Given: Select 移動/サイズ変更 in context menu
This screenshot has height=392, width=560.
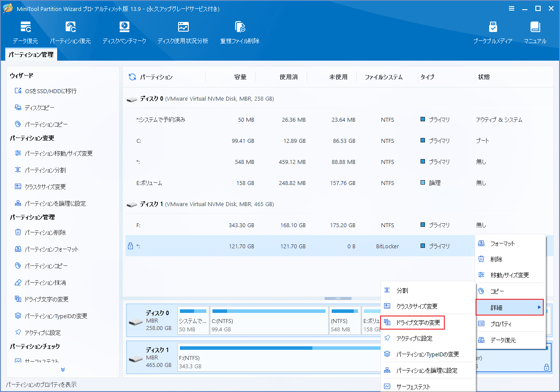Looking at the screenshot, I should (x=510, y=275).
